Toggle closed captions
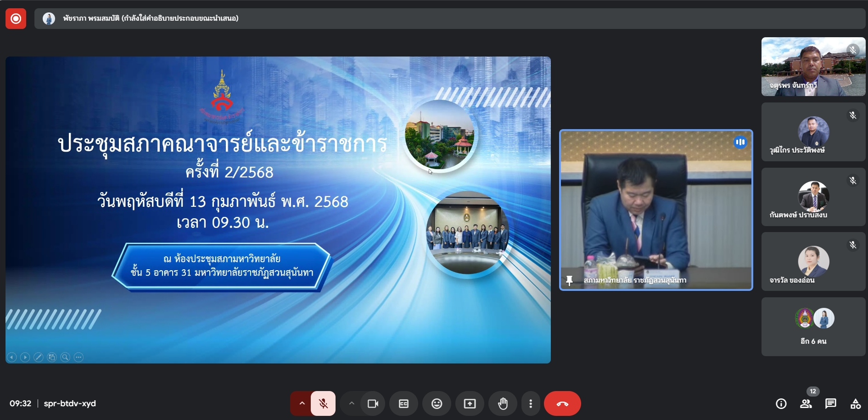 click(x=403, y=403)
